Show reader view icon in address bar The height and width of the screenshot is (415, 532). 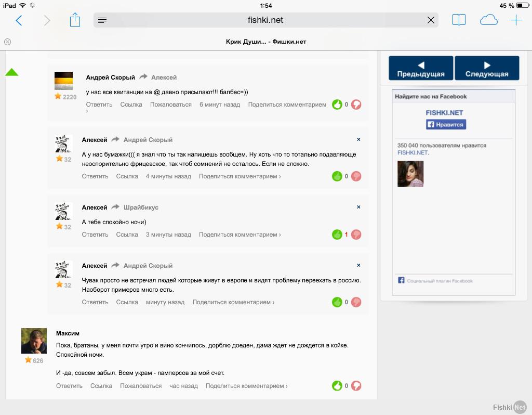(x=102, y=20)
